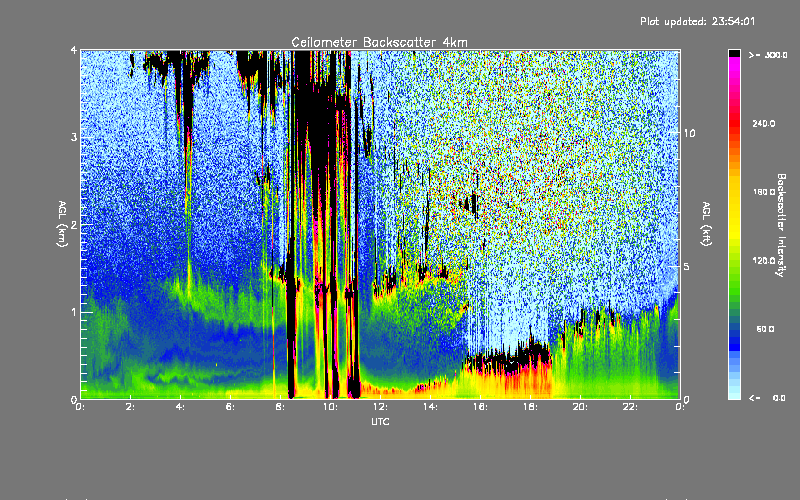Screen dimensions: 800x500
Task: Click the '60.0' colorbar value
Action: (x=765, y=329)
